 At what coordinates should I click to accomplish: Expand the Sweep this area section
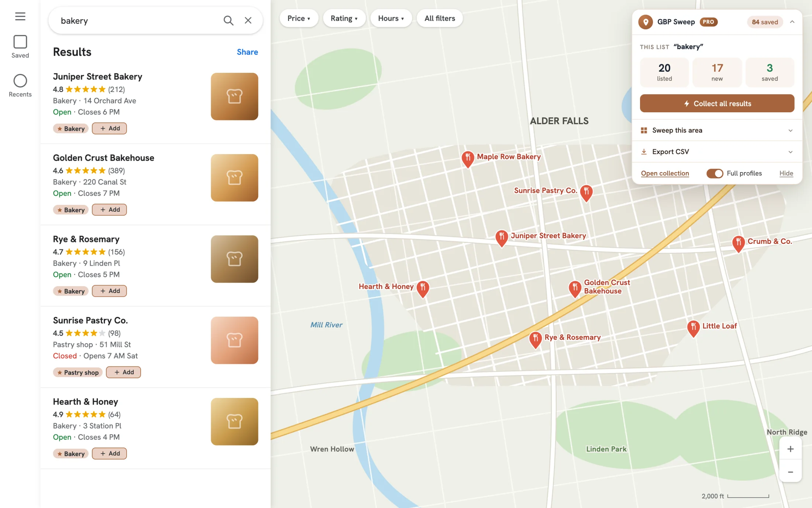pos(717,130)
